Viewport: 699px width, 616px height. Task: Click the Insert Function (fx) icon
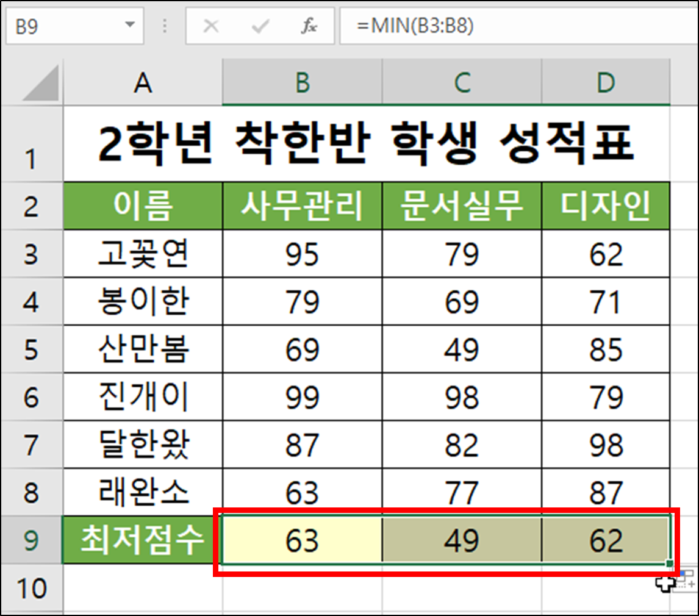pos(309,26)
